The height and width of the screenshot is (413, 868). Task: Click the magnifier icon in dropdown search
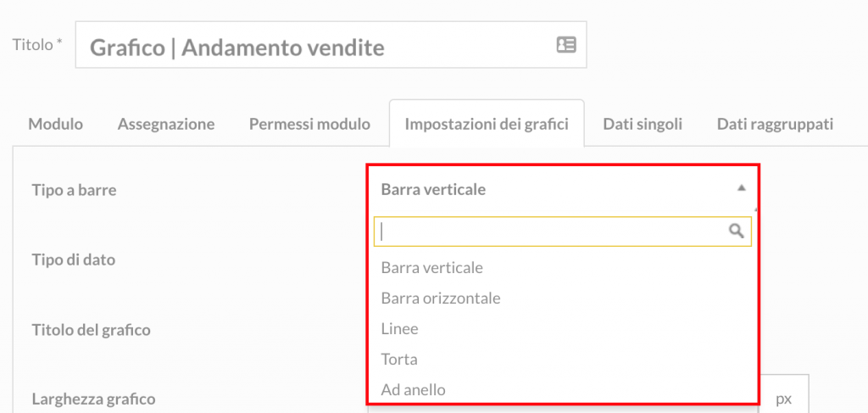(x=736, y=231)
